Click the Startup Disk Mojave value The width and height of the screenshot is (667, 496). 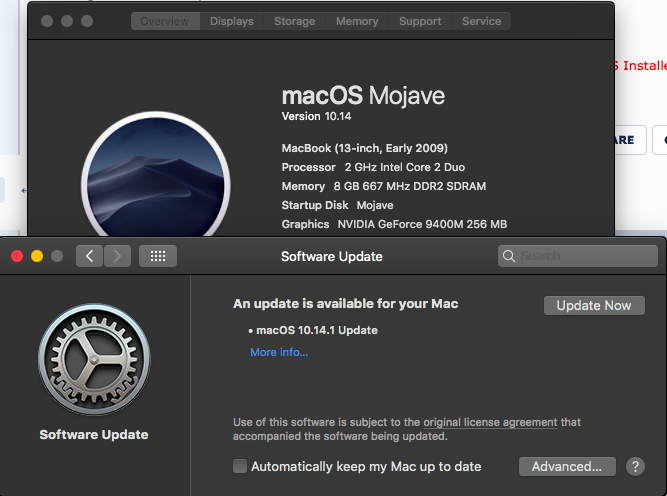375,205
